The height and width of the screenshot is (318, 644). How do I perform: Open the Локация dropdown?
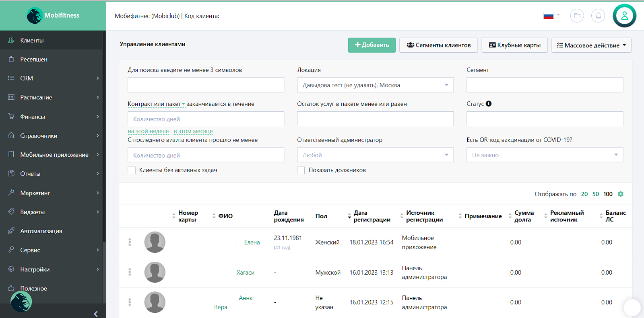[375, 85]
